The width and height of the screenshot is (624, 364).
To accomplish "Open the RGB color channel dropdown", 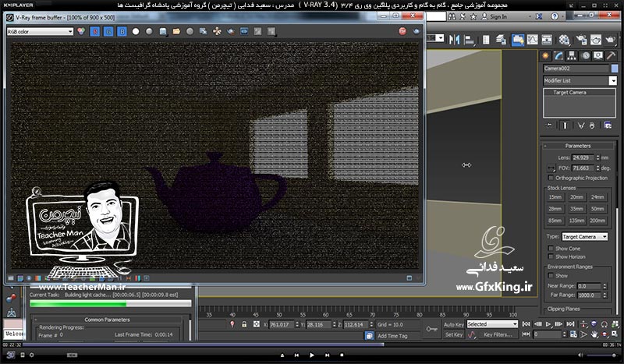I will coord(40,31).
